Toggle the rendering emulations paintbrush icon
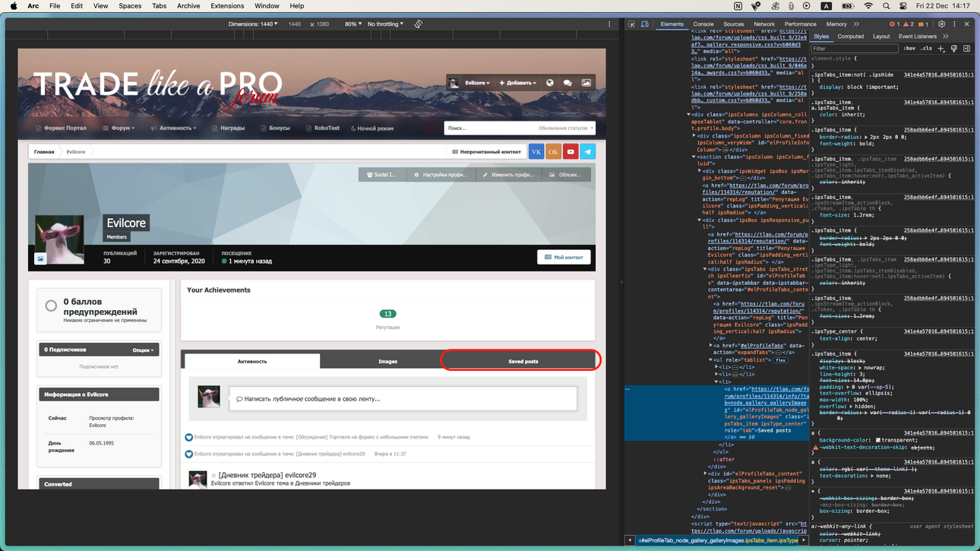 point(954,49)
